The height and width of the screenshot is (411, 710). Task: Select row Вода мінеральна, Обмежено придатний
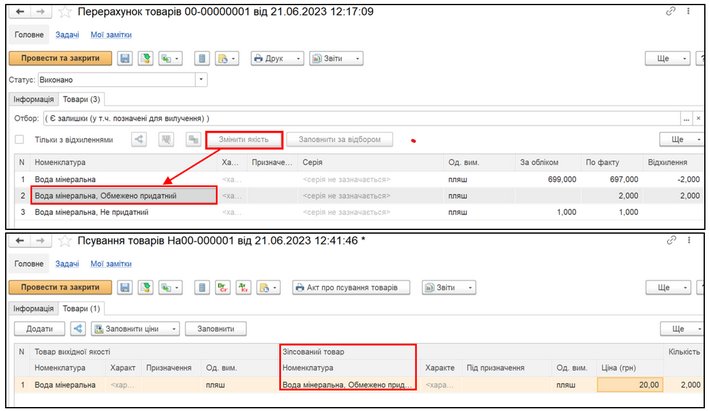(x=123, y=195)
